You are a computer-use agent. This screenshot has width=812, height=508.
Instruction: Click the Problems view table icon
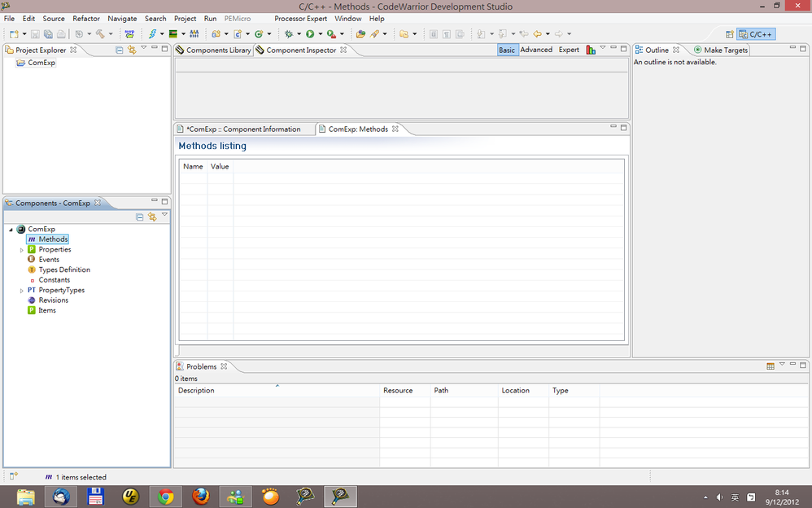(771, 366)
